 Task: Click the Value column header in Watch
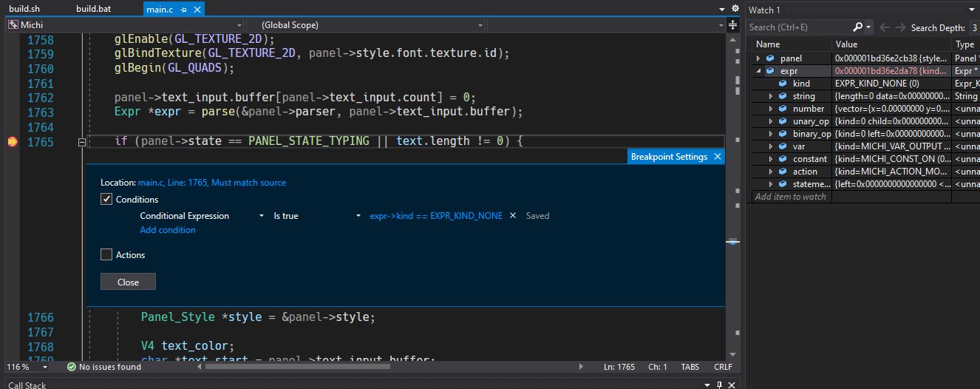[x=892, y=44]
